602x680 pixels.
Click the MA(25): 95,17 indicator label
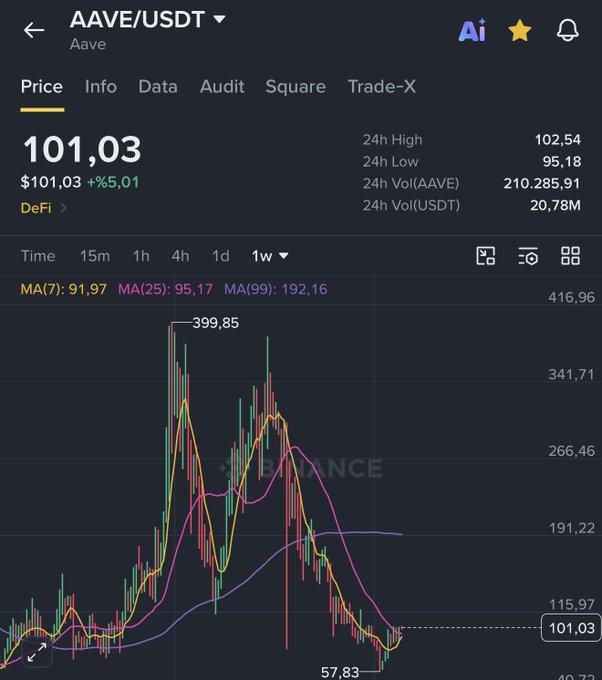point(165,289)
